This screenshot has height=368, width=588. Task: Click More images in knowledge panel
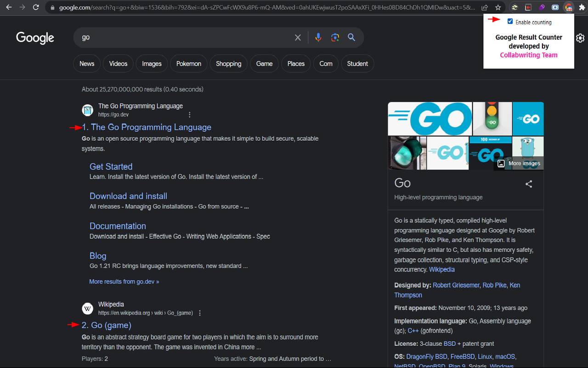[519, 163]
